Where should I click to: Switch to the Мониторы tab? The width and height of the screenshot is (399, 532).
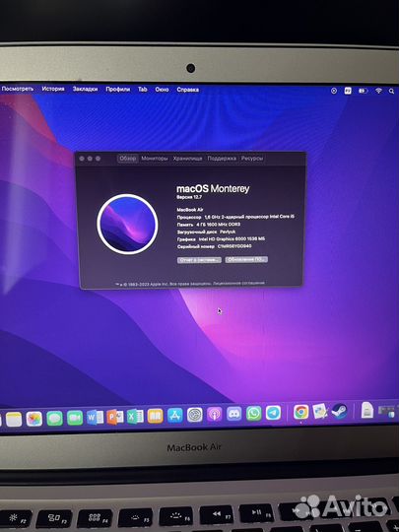coord(155,159)
